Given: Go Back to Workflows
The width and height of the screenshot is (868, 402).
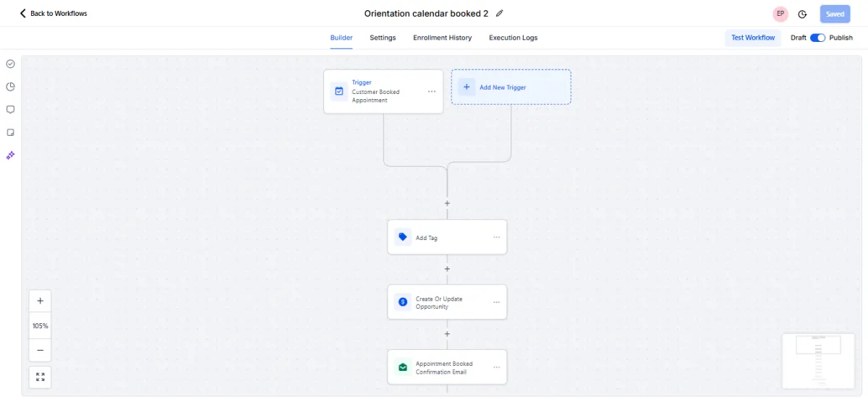Looking at the screenshot, I should pos(53,14).
